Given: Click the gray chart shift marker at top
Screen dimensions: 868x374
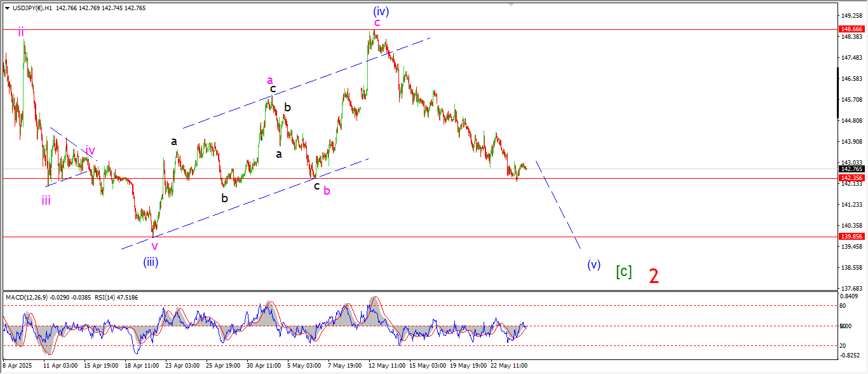Looking at the screenshot, I should pos(510,4).
